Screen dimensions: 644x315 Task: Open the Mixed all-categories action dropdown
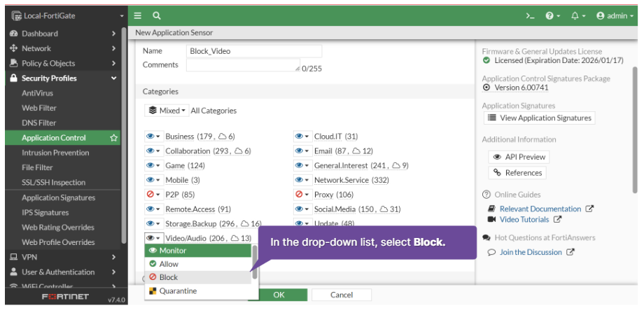167,111
